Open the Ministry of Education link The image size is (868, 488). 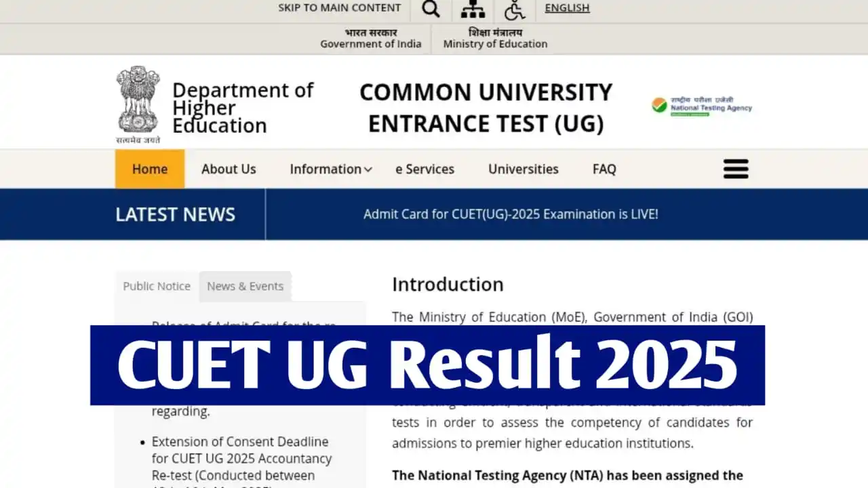(495, 39)
